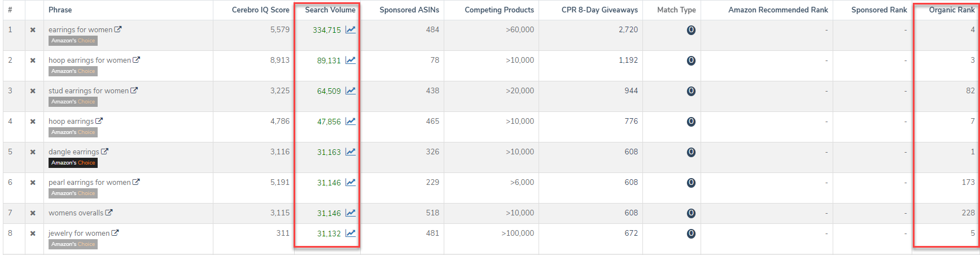Sort by Organic Rank column header
980x255 pixels.
tap(951, 10)
